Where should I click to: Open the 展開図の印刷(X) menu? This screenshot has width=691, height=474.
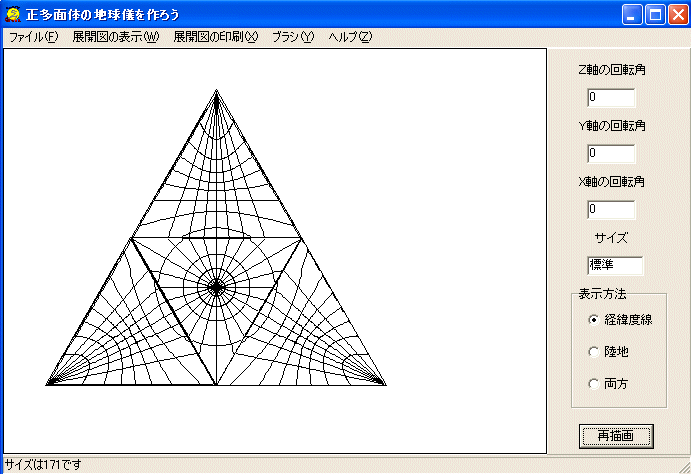[x=215, y=37]
